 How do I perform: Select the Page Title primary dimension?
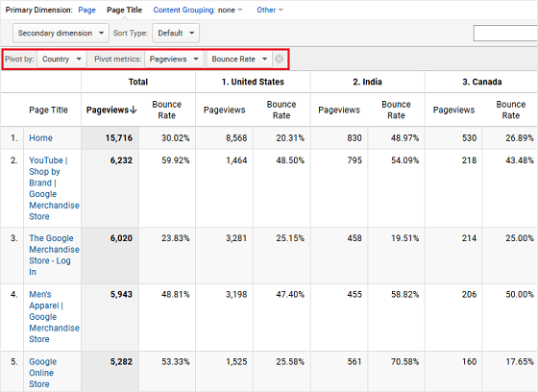pyautogui.click(x=124, y=10)
